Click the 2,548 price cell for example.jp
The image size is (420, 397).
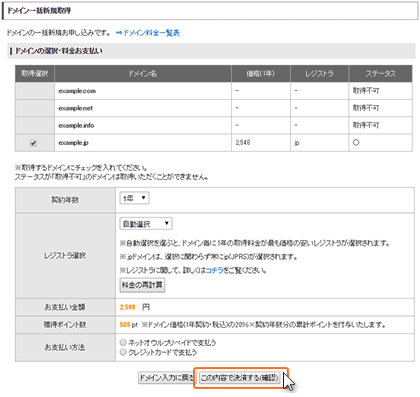coord(261,143)
